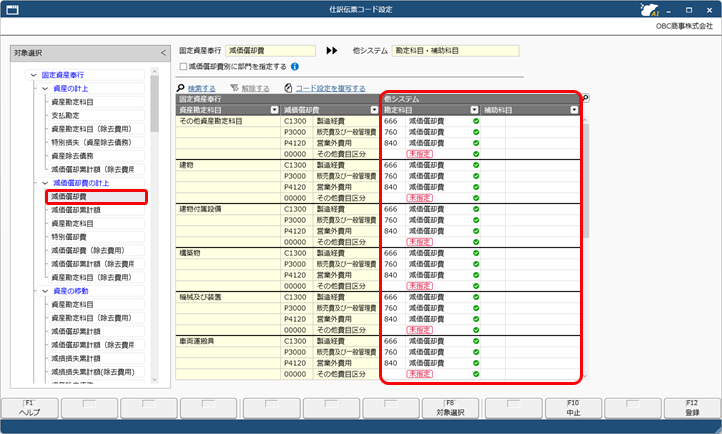The image size is (722, 434).
Task: Click green check in 機械及び装置 C1300 row
Action: [476, 297]
